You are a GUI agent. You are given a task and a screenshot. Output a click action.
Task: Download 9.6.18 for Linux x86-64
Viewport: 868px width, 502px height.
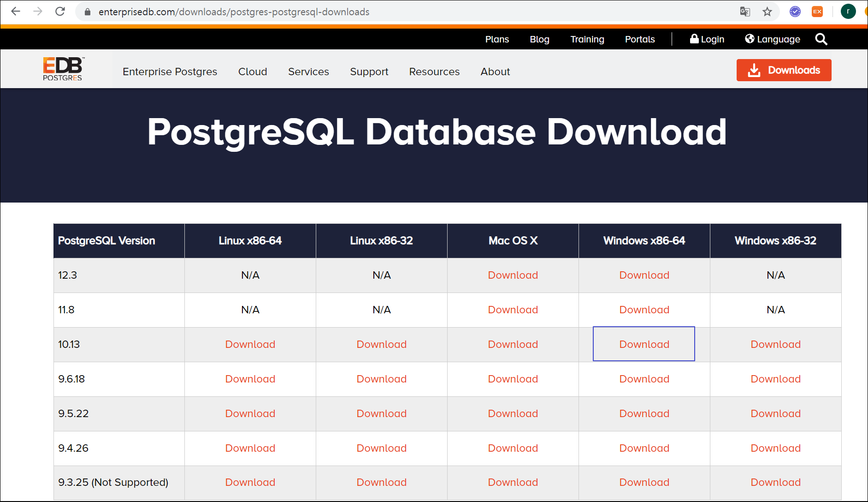pos(250,379)
